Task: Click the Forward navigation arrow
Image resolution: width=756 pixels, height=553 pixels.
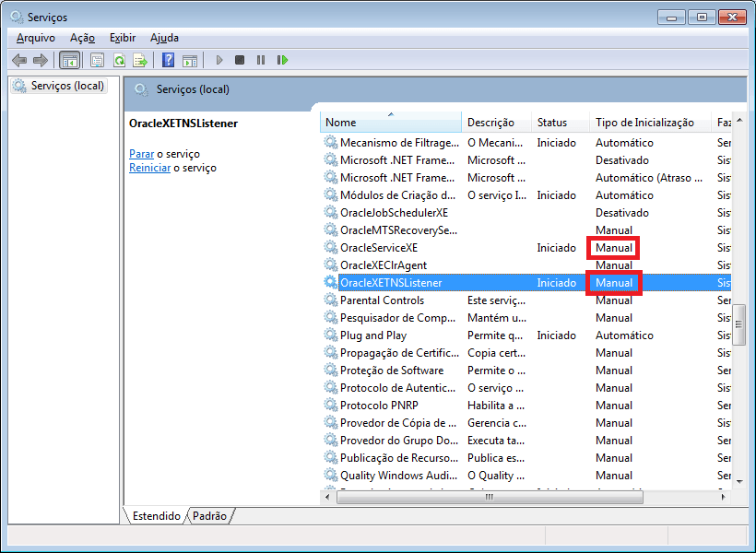Action: [40, 59]
